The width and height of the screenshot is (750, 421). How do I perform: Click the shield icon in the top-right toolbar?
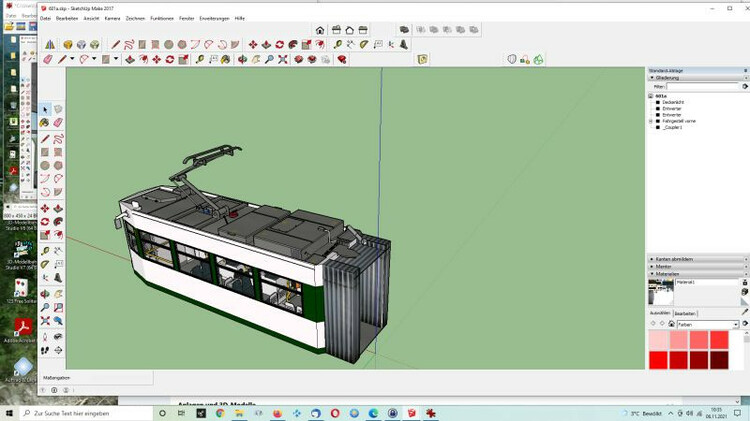512,59
